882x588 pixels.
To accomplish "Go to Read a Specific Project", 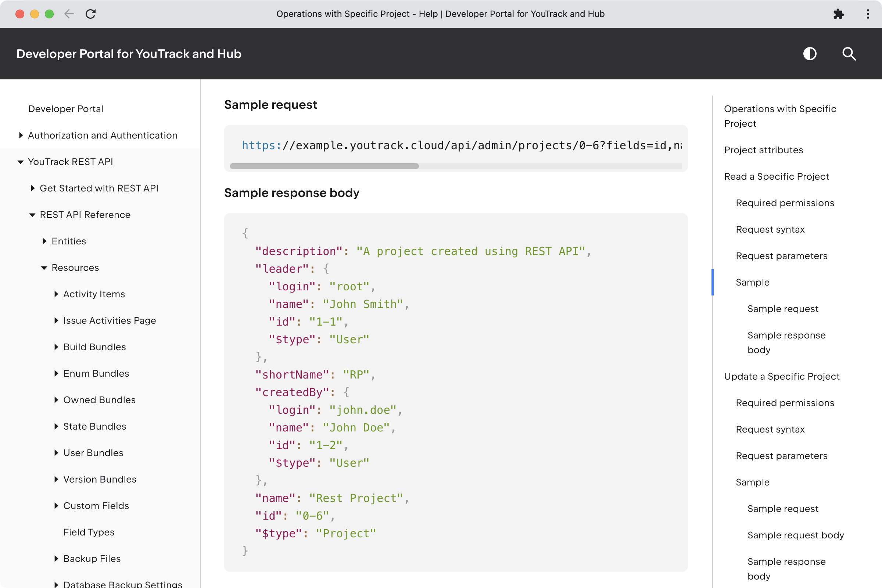I will tap(776, 176).
